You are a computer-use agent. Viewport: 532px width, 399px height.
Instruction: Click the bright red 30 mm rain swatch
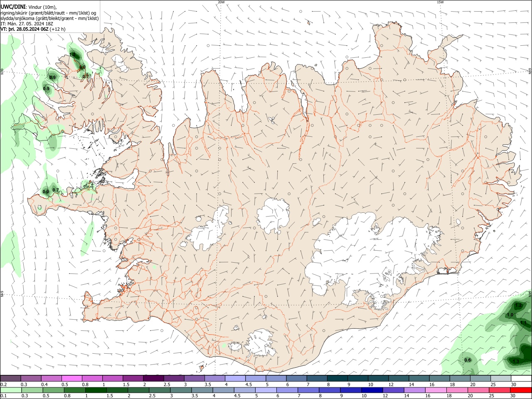521,390
